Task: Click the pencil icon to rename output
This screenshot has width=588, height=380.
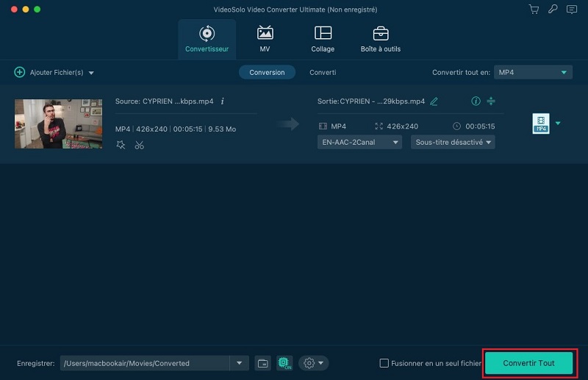Action: click(434, 101)
